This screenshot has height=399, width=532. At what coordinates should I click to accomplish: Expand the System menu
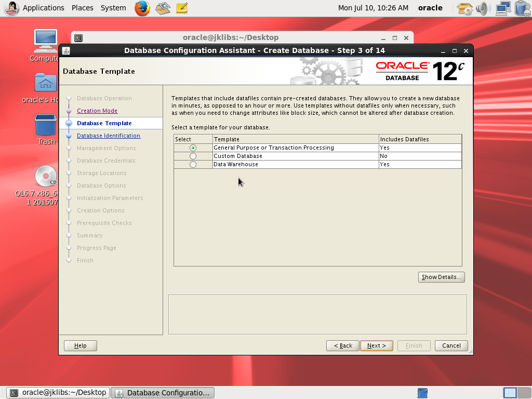coord(113,8)
